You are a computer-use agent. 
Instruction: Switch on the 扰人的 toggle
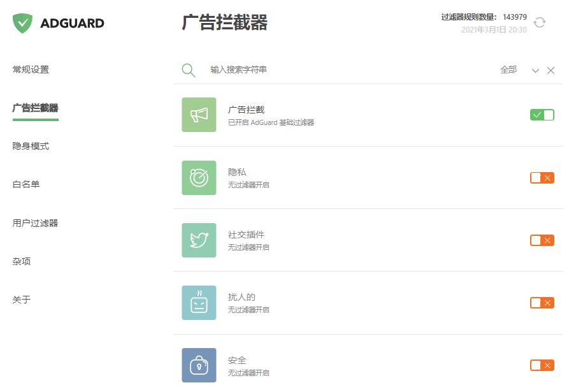pyautogui.click(x=542, y=303)
